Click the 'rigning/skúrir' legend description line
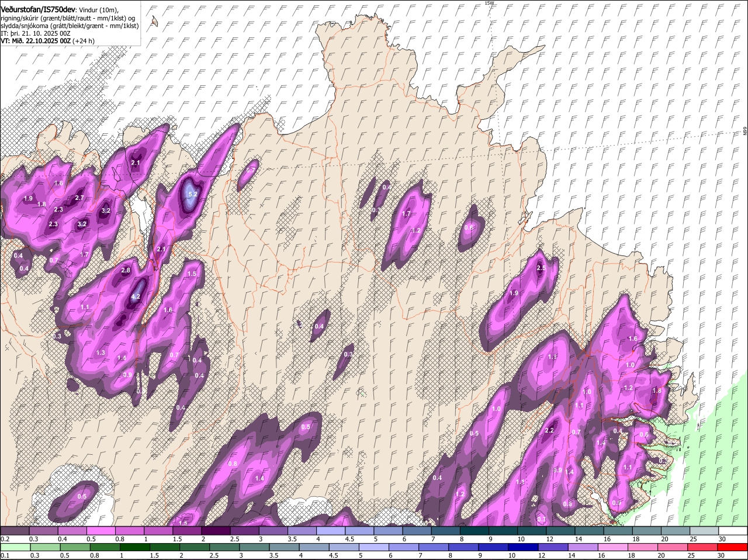The image size is (748, 560). pos(68,18)
